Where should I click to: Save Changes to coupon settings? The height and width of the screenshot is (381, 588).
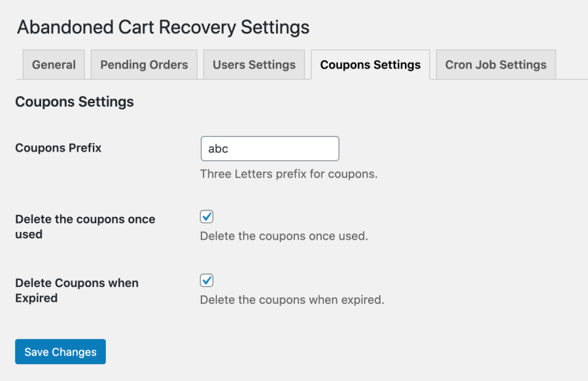point(60,352)
